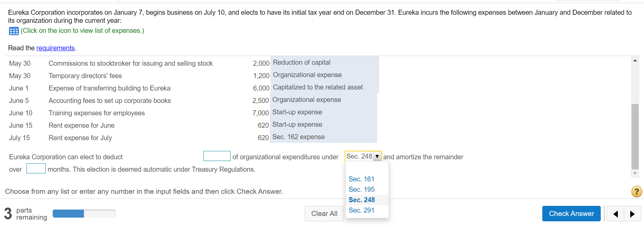644x227 pixels.
Task: Select Sec. 248 option in the list
Action: (361, 200)
